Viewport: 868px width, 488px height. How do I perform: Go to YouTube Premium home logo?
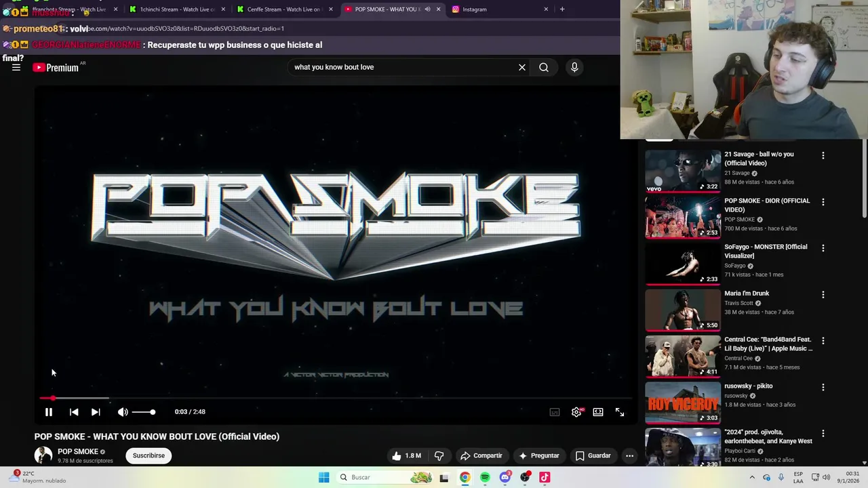57,67
